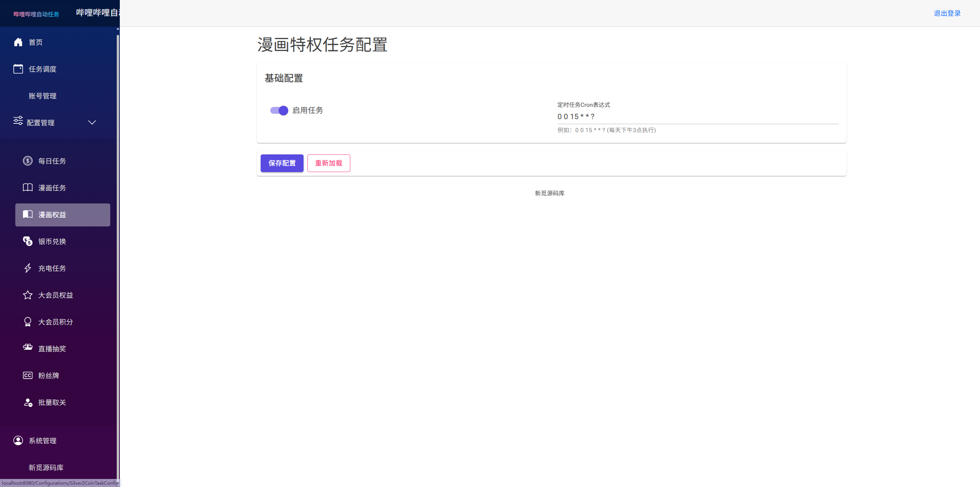Collapse the 配置管理 section chevron
Screen dimensions: 980x487
[92, 123]
